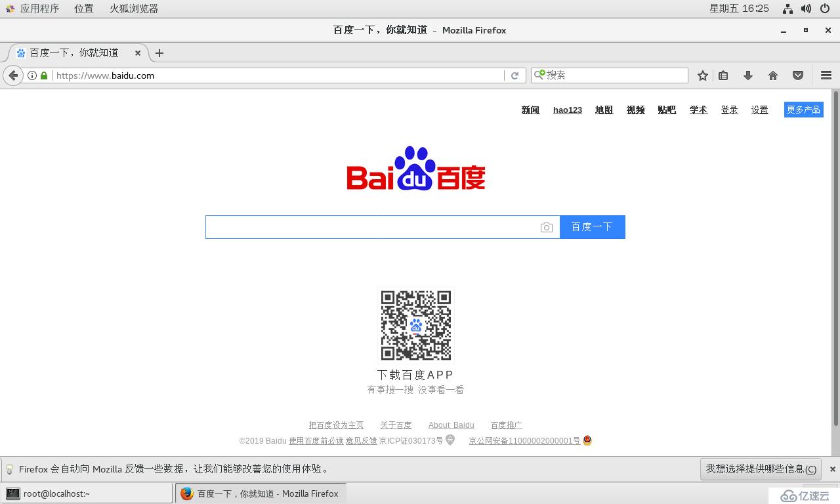Dismiss the Firefox data notification bar
The width and height of the screenshot is (840, 504).
point(833,469)
